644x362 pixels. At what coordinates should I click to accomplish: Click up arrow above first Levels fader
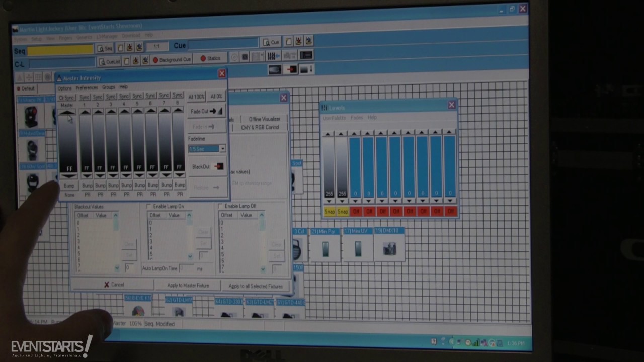coord(328,134)
